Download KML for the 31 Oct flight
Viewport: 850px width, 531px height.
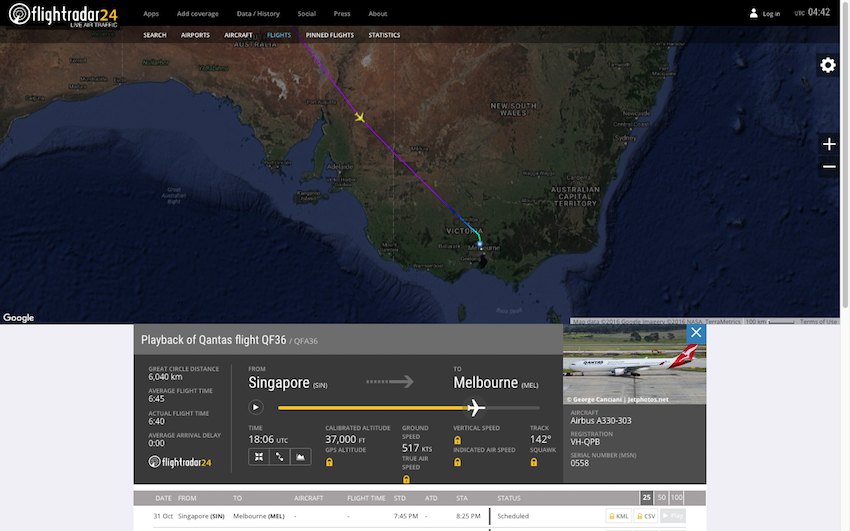coord(619,516)
